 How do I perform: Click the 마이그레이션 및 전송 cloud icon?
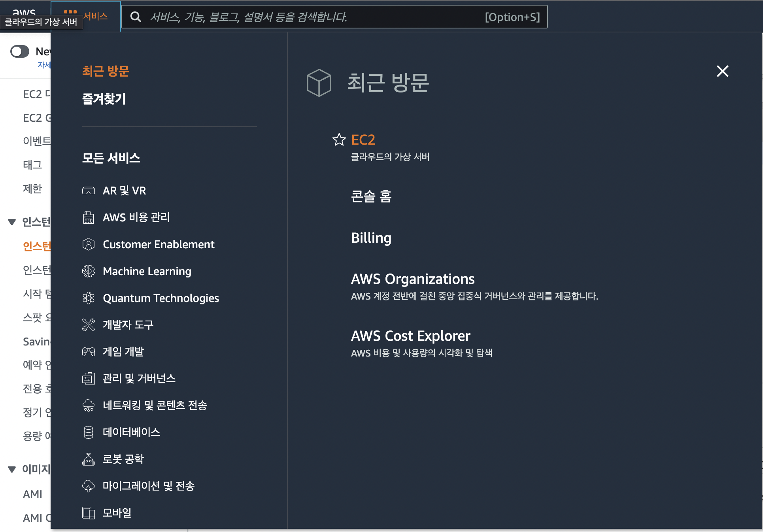89,486
